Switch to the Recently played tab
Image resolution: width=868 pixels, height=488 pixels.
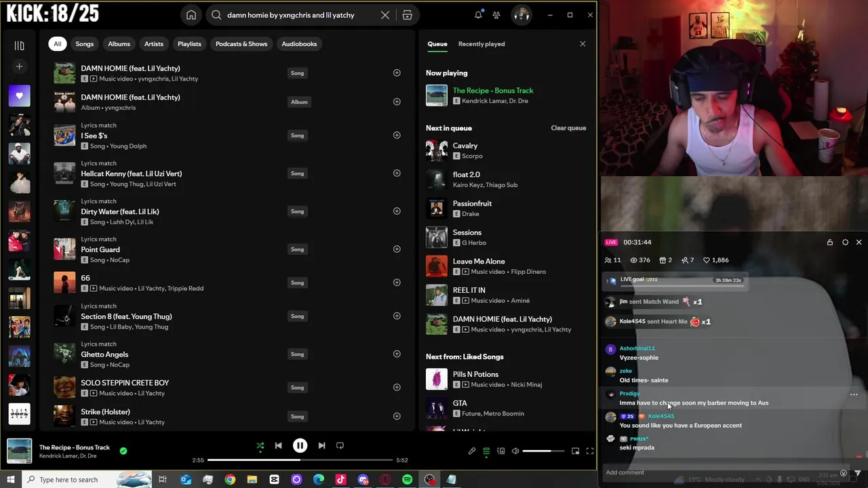481,44
